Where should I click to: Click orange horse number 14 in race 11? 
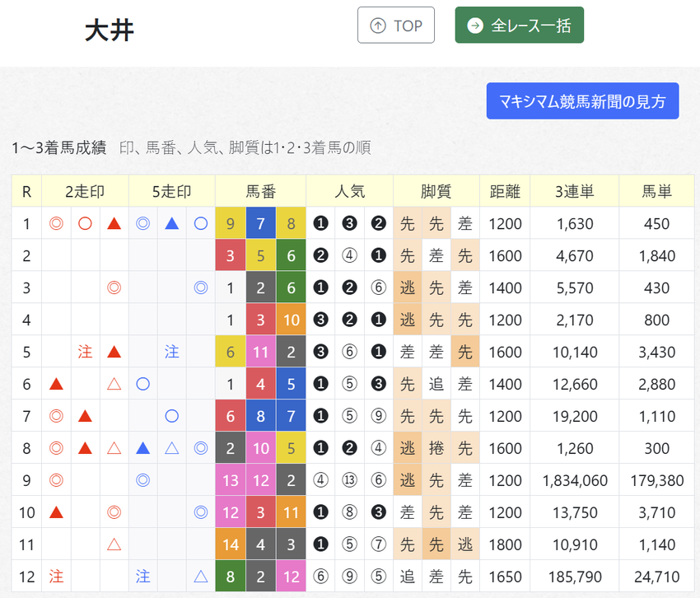[231, 544]
